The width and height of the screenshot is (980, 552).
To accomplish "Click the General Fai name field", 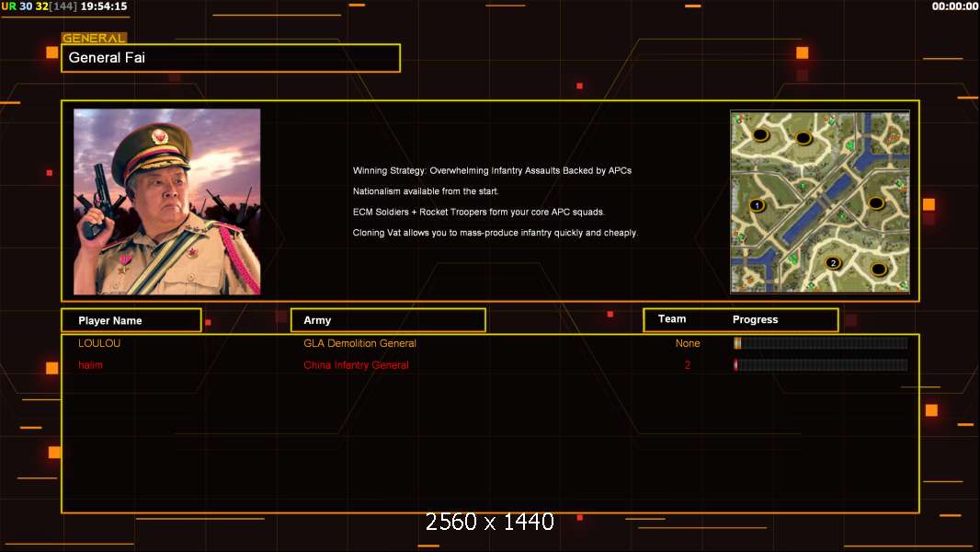I will coord(231,58).
